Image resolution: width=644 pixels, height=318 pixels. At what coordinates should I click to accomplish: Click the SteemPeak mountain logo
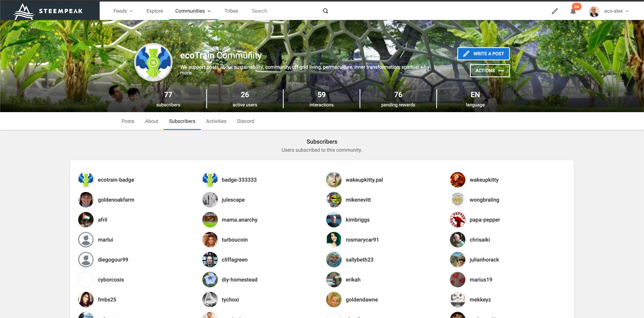24,11
